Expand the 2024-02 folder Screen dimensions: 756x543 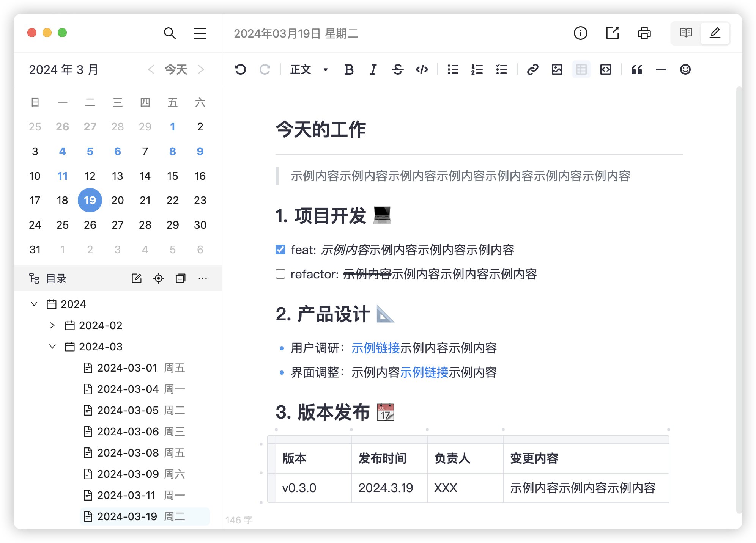click(x=52, y=325)
